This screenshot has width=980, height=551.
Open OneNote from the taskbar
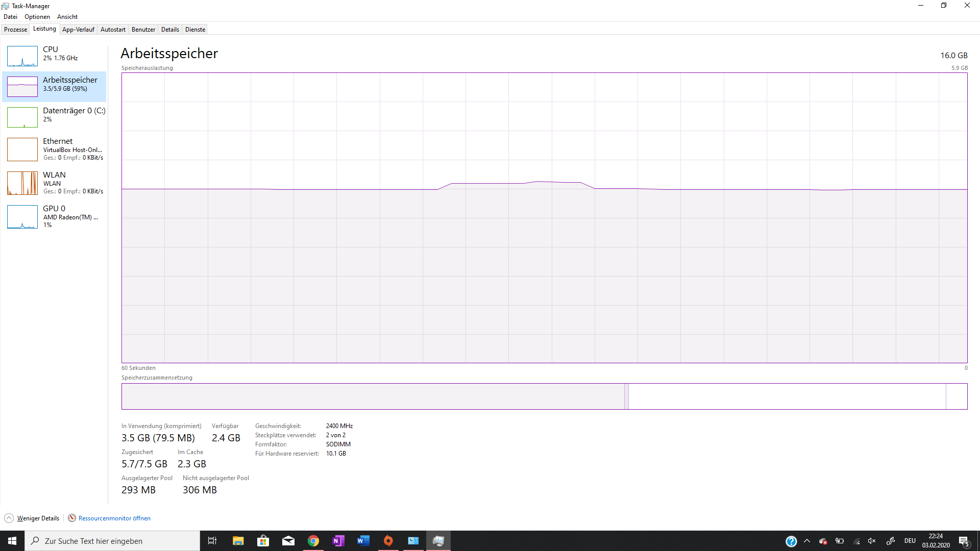(338, 540)
